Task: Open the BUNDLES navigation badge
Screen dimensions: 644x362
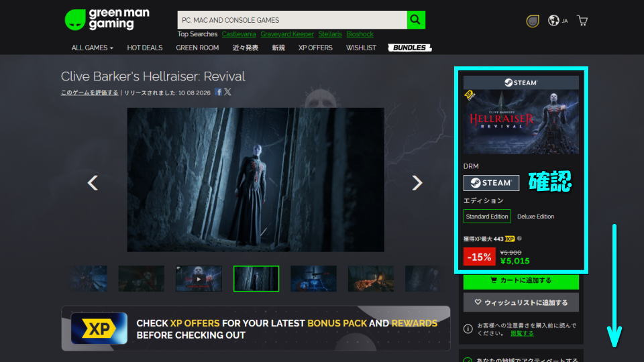Action: click(409, 48)
